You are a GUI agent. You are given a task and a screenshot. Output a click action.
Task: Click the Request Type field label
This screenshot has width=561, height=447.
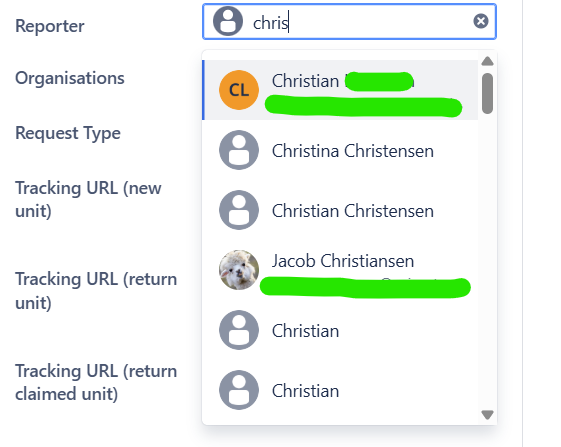pos(68,133)
